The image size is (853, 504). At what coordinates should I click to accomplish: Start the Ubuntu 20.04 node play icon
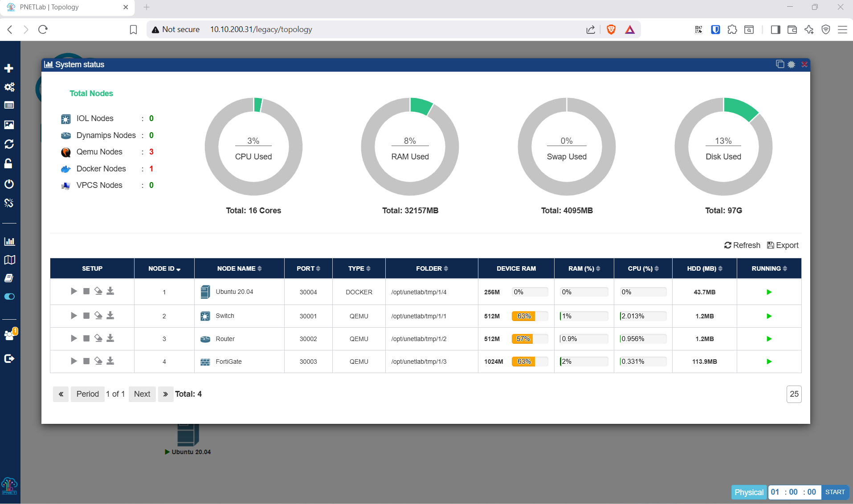tap(73, 291)
